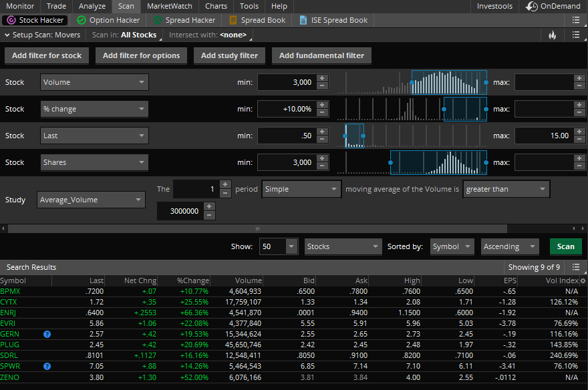Click the help icon next to SPWR
588x390 pixels.
pyautogui.click(x=47, y=366)
